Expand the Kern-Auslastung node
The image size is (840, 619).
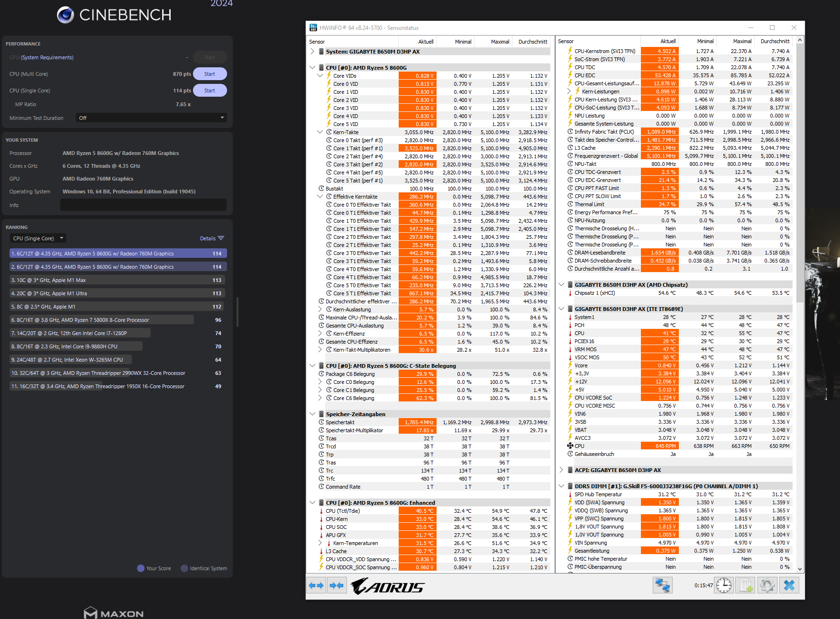[x=320, y=309]
